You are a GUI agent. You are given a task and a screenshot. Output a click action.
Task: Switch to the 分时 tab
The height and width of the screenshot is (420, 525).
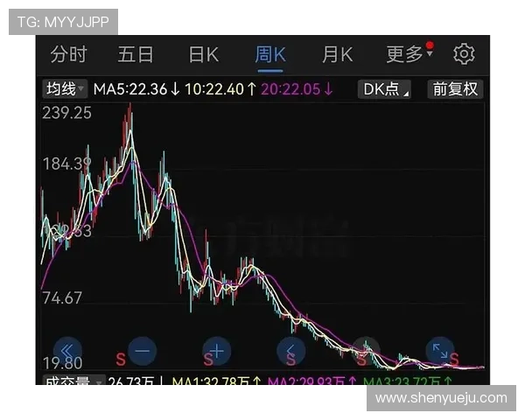click(x=68, y=54)
